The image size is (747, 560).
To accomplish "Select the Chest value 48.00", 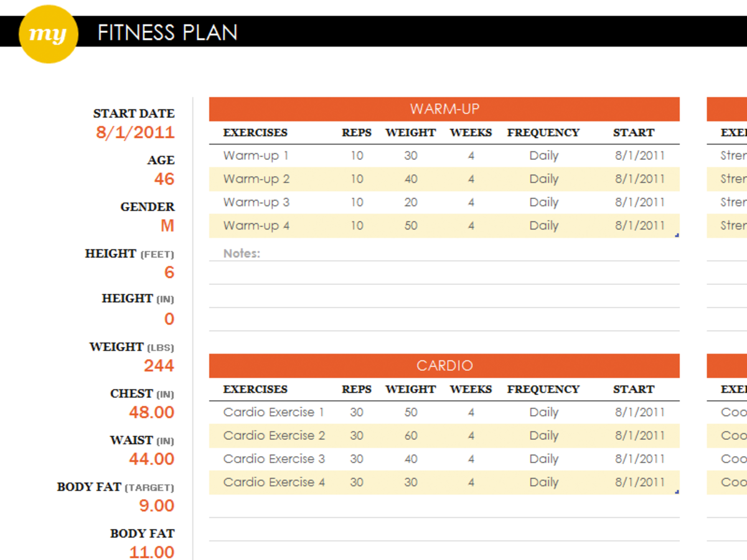I will coord(152,413).
